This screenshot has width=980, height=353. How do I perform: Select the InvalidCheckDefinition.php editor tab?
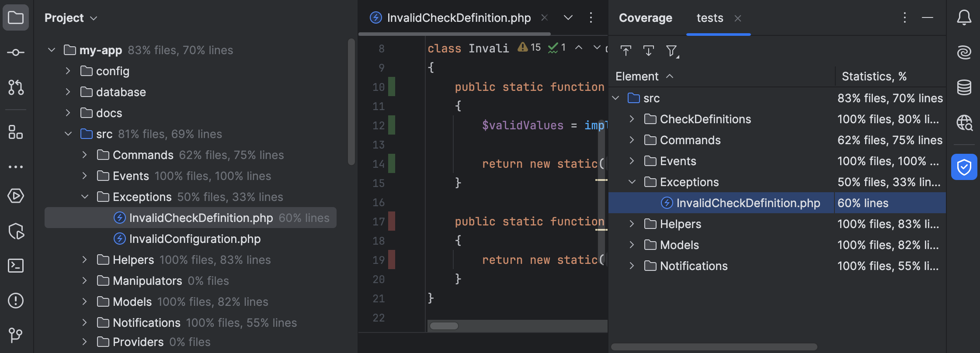pyautogui.click(x=459, y=18)
